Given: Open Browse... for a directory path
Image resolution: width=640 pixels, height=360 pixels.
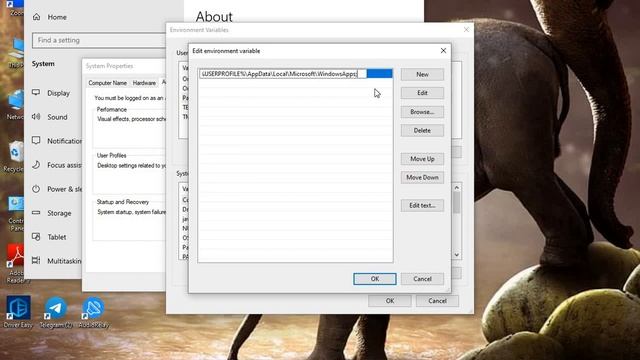Looking at the screenshot, I should (x=422, y=112).
